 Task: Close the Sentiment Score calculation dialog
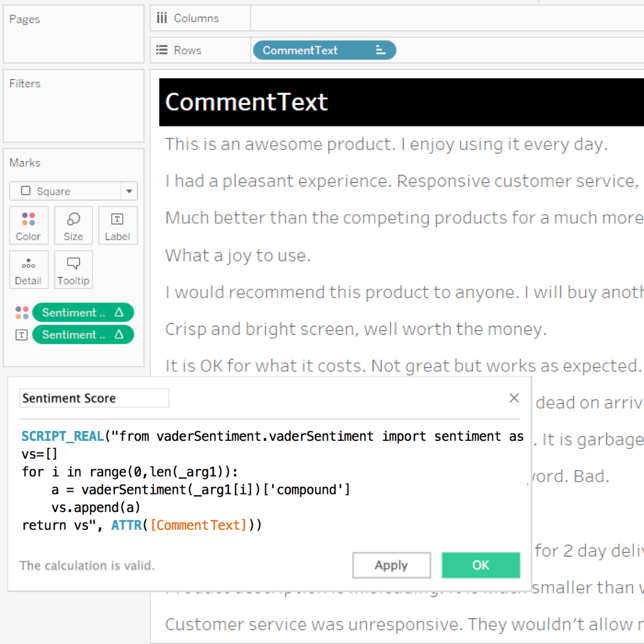[x=514, y=398]
